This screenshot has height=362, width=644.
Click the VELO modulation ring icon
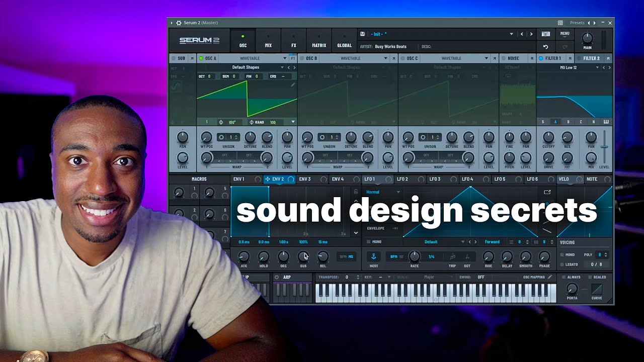click(x=580, y=179)
